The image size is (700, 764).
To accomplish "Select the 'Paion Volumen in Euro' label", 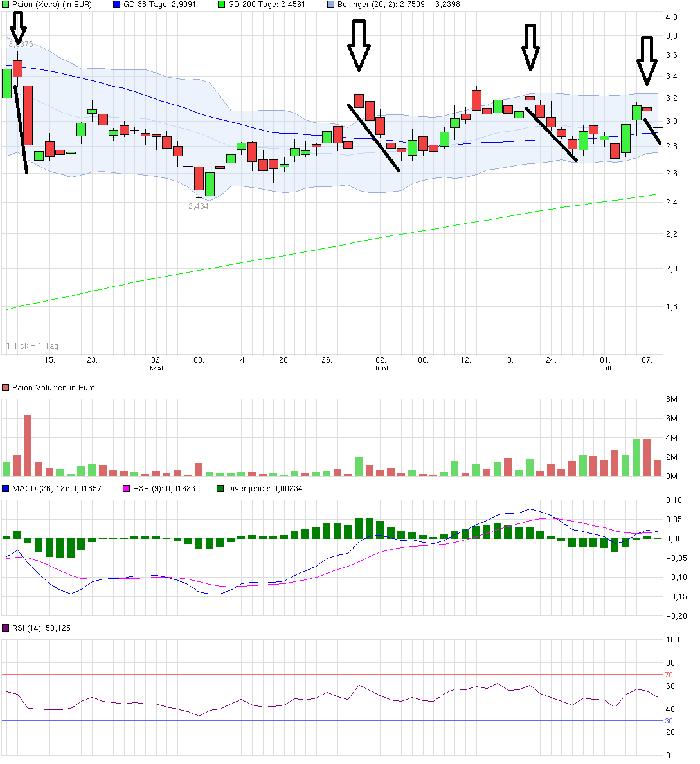I will pyautogui.click(x=53, y=388).
